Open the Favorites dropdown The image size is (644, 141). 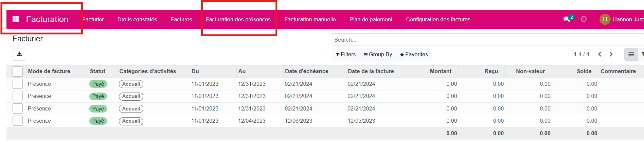click(x=414, y=54)
